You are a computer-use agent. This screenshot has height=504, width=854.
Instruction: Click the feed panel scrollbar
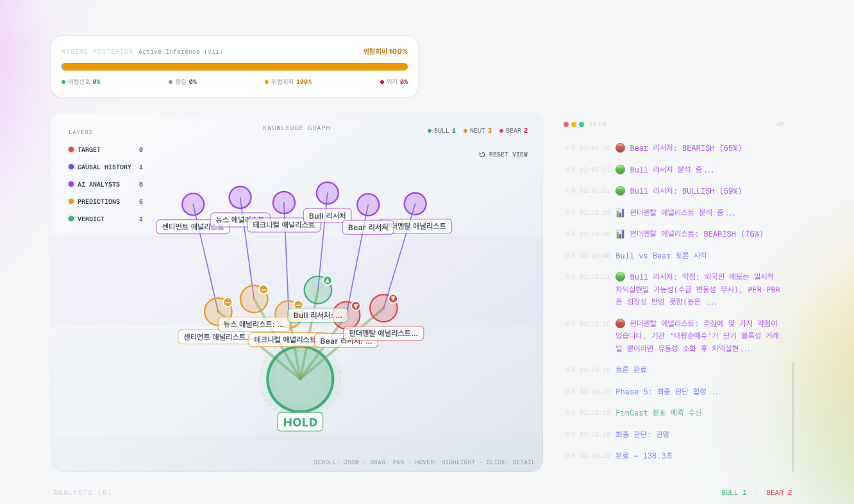click(x=793, y=417)
